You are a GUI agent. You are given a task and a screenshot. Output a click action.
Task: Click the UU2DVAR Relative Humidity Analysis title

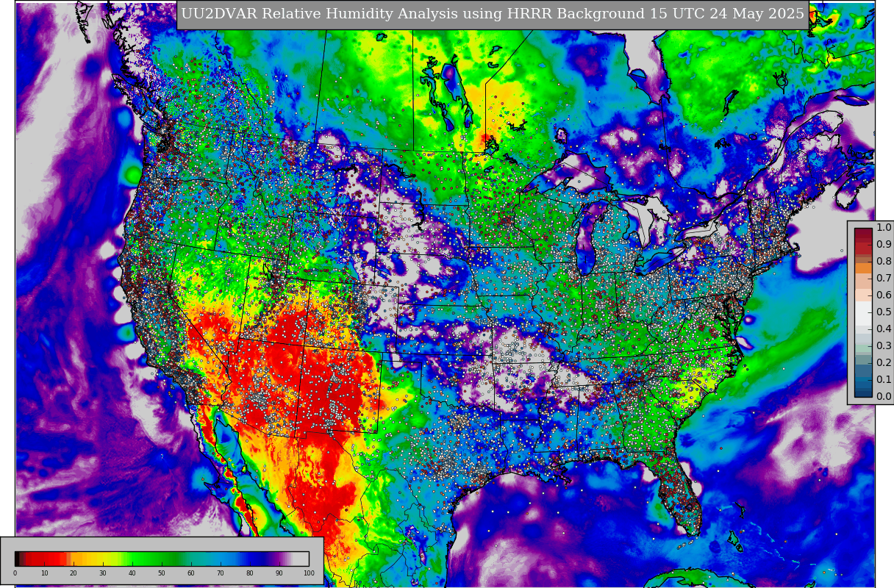[493, 15]
